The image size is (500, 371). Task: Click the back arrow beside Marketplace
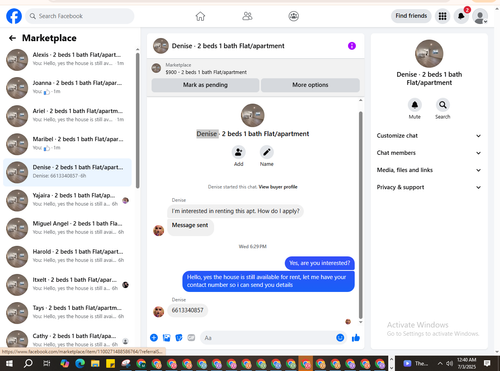click(12, 38)
